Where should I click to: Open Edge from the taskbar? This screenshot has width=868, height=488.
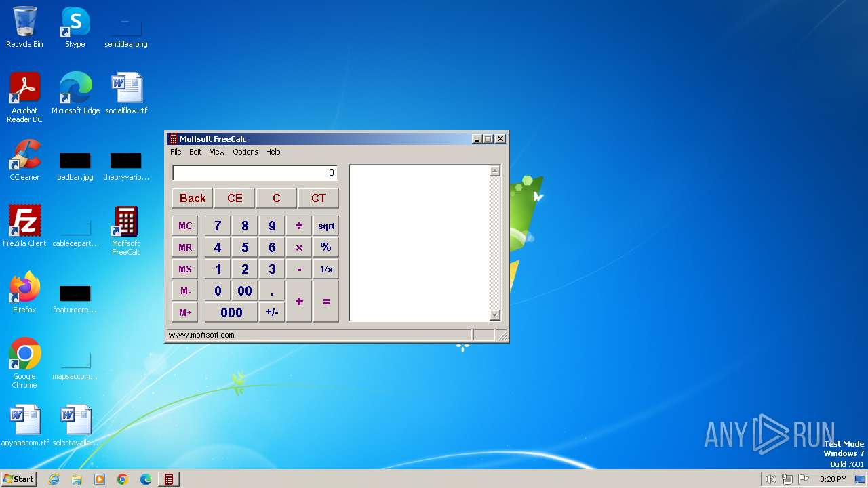coord(145,479)
